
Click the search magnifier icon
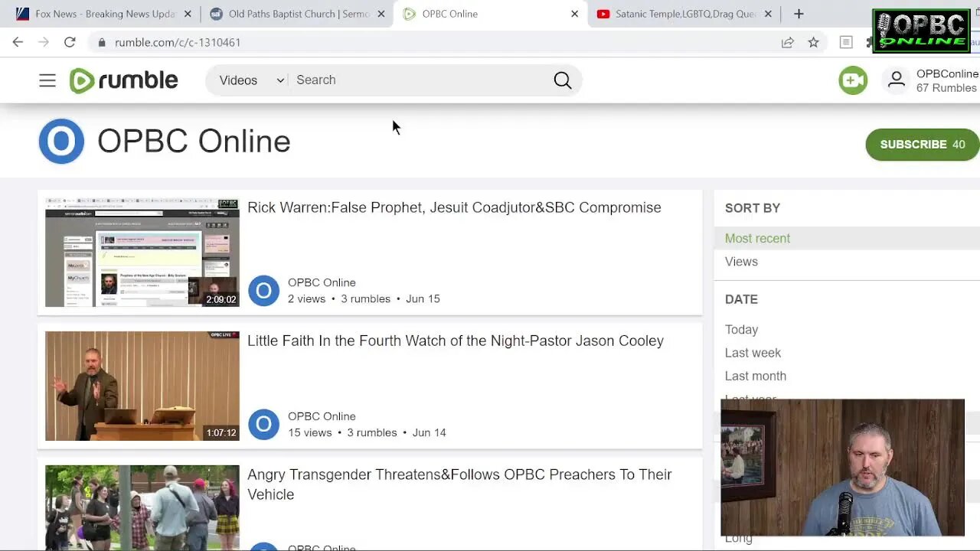[x=563, y=80]
